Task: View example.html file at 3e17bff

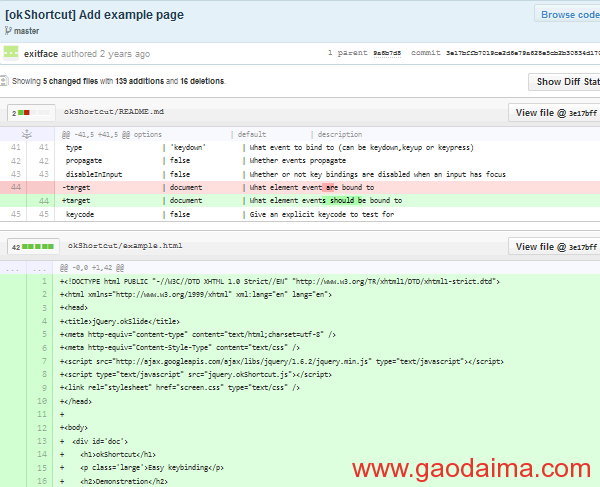Action: (554, 247)
